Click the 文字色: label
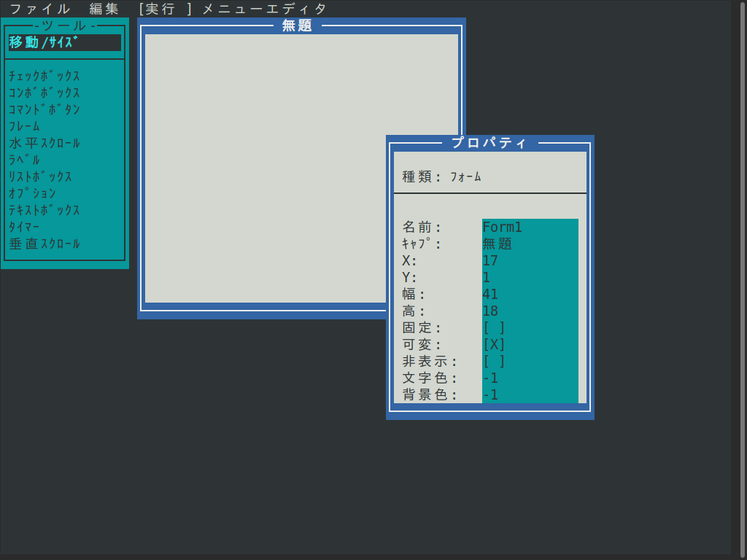Image resolution: width=747 pixels, height=560 pixels. 430,378
